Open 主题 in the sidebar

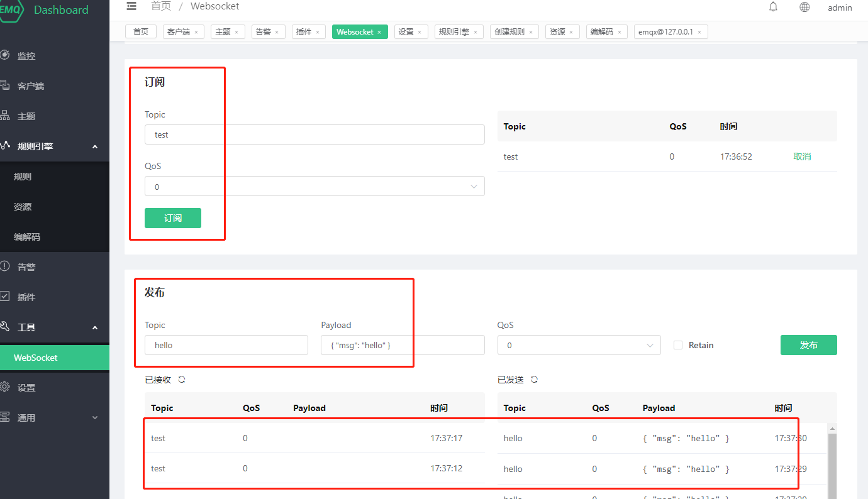tap(55, 116)
